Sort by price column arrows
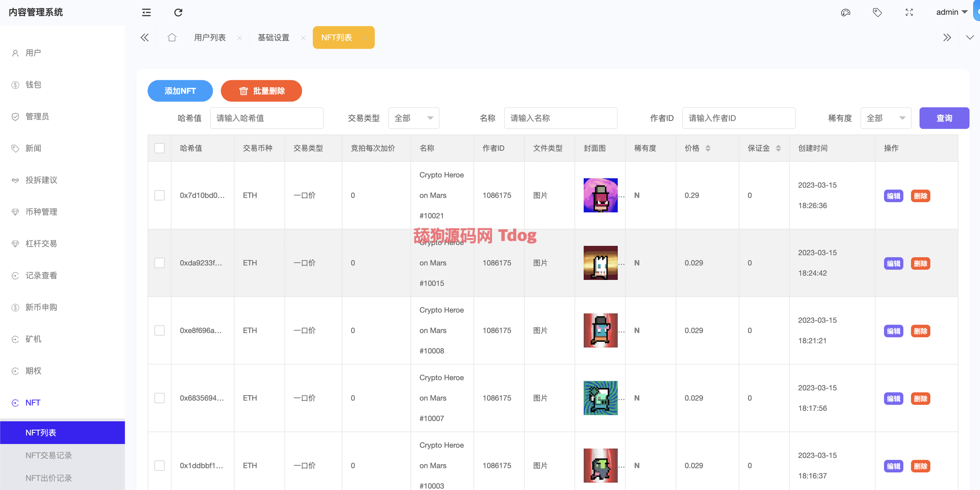The height and width of the screenshot is (490, 980). click(x=708, y=148)
